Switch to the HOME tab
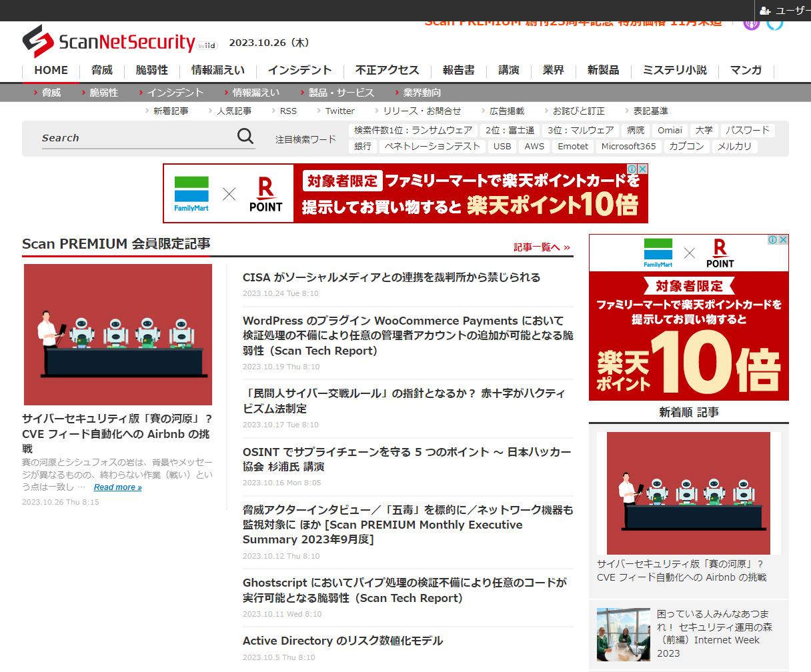Screen dimensions: 811x672 pyautogui.click(x=51, y=70)
